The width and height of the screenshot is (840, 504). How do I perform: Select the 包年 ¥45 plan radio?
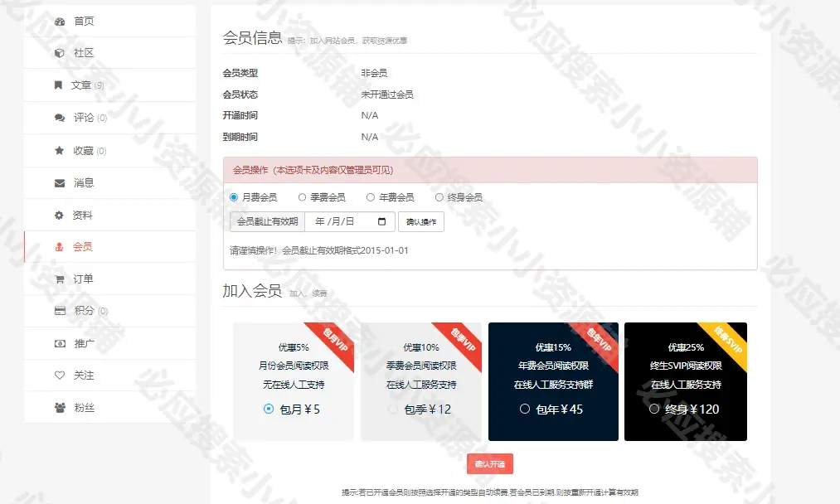525,409
